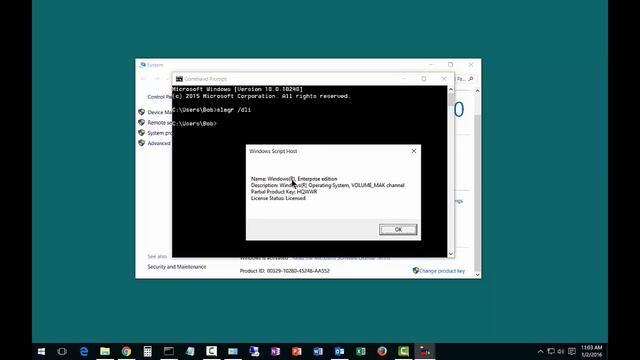The image size is (640, 360).
Task: Click the System window scrollbar up arrow
Action: coord(477,91)
